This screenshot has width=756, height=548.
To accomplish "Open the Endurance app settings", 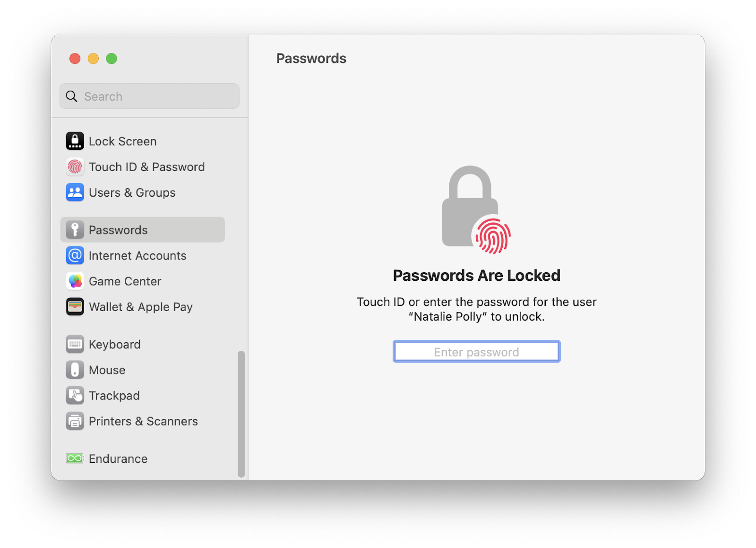I will click(75, 458).
